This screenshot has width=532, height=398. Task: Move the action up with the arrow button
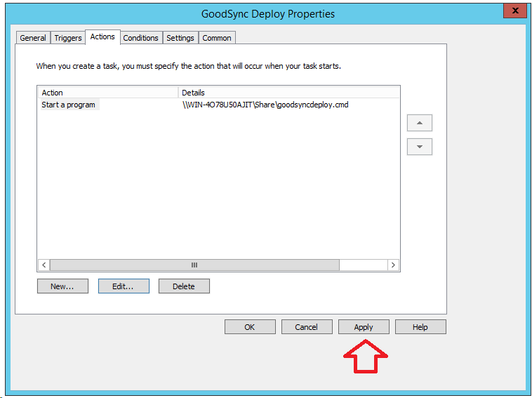pos(420,123)
